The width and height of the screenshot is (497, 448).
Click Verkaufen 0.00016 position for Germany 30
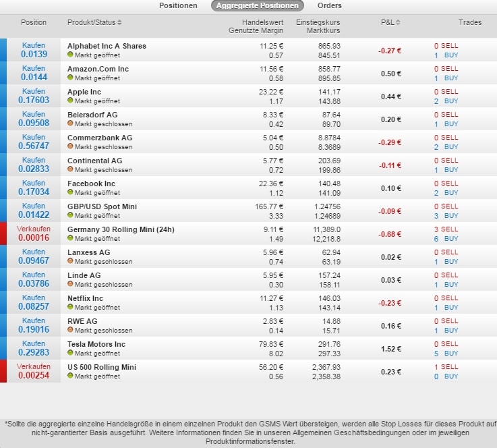34,234
